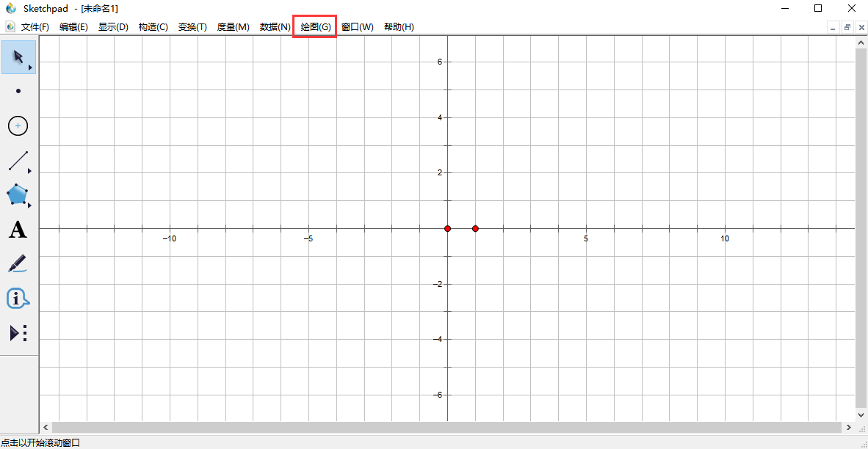Expand the Straightedge tool flyout
Screen dimensions: 868x449
[x=30, y=171]
